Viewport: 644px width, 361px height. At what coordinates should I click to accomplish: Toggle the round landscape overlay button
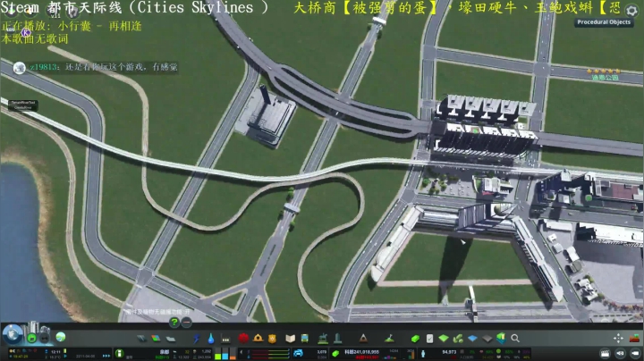(61, 337)
